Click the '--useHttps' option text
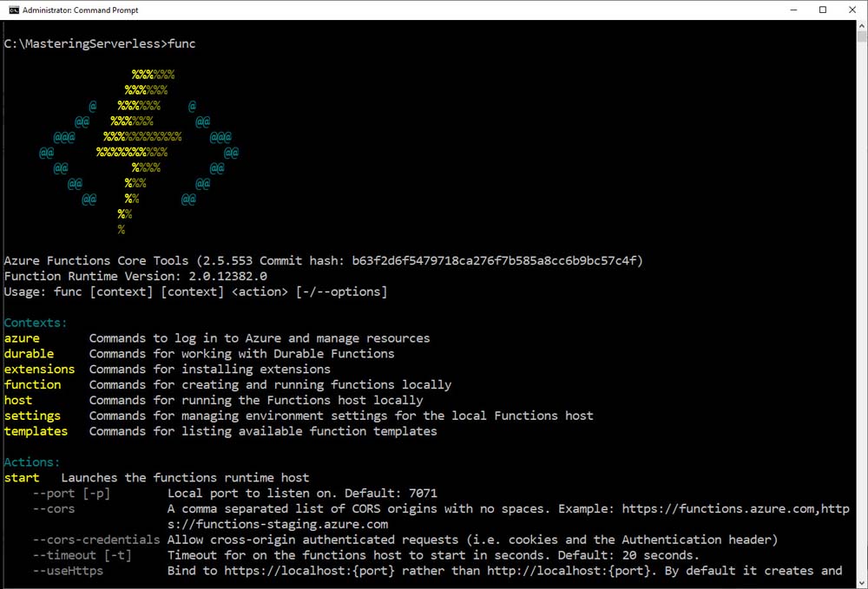 pyautogui.click(x=69, y=571)
